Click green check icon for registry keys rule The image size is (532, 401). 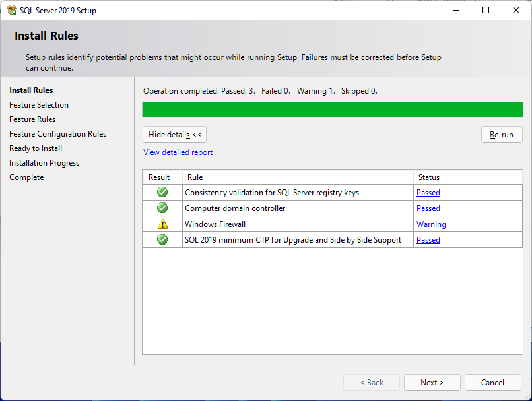coord(162,192)
